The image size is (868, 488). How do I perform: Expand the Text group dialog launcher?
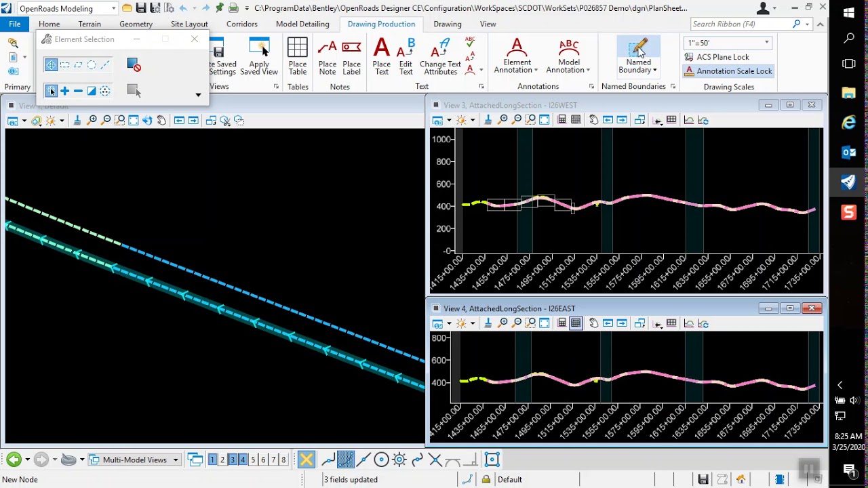tap(481, 87)
